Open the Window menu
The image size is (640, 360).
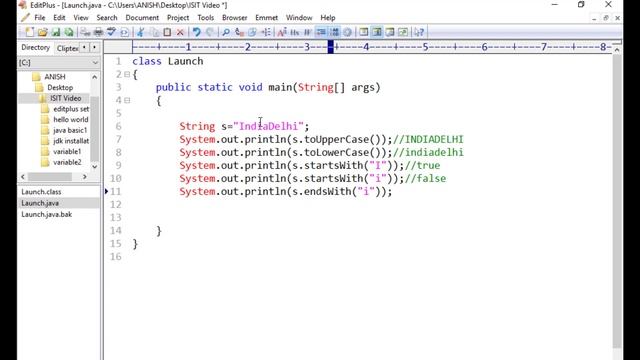[299, 18]
